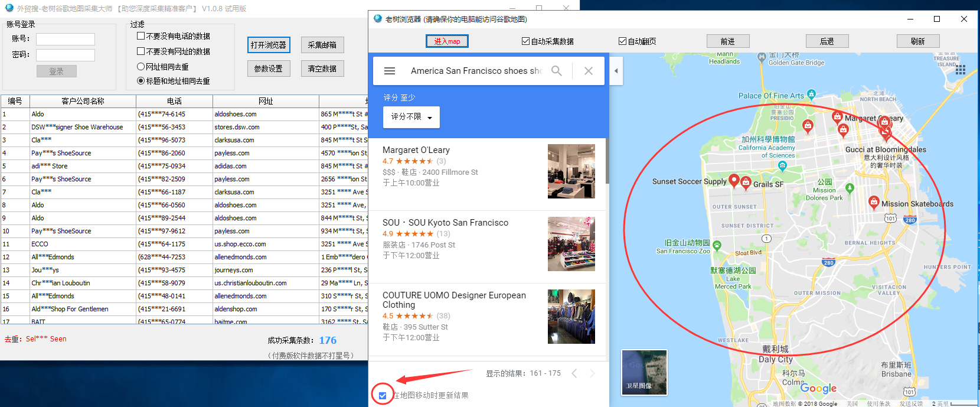Screen dimensions: 980x407
Task: Click the '参数设置' button
Action: coord(268,69)
